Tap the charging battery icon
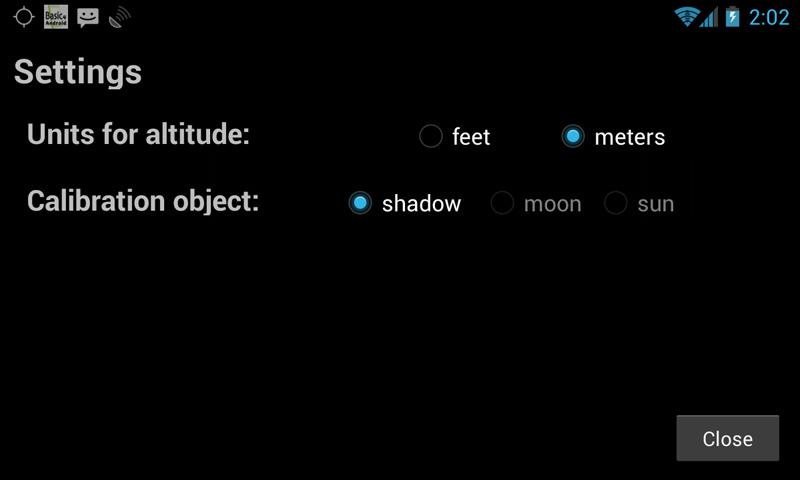The image size is (800, 480). click(x=732, y=17)
